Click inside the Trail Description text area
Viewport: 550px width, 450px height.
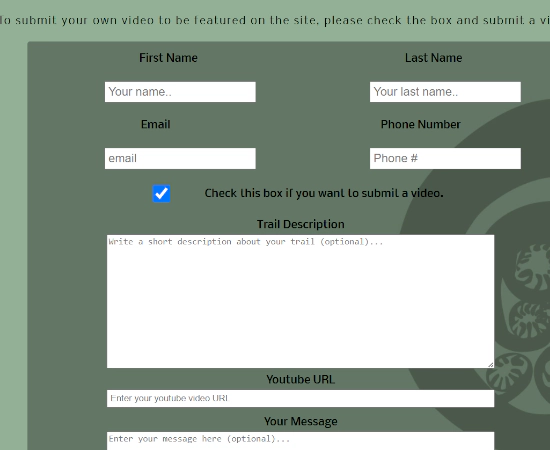[x=301, y=301]
